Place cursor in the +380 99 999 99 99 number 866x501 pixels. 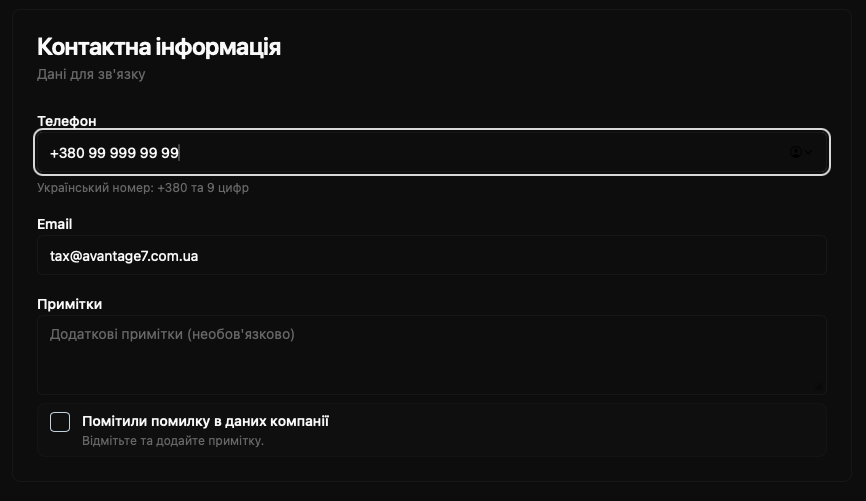tap(114, 153)
